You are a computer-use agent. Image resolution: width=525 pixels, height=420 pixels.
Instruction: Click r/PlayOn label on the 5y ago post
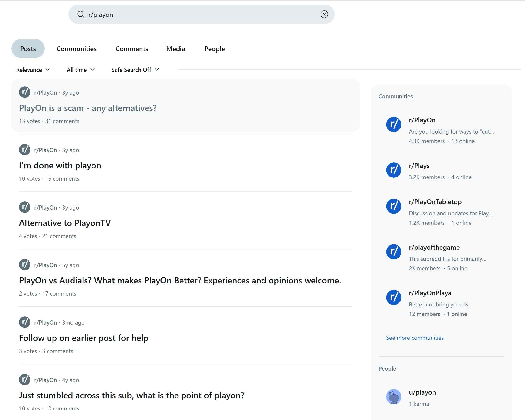click(x=46, y=265)
